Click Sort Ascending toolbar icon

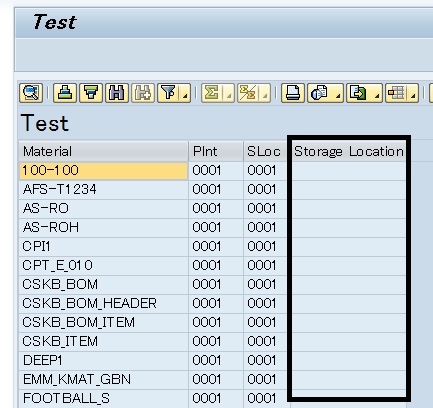(65, 93)
